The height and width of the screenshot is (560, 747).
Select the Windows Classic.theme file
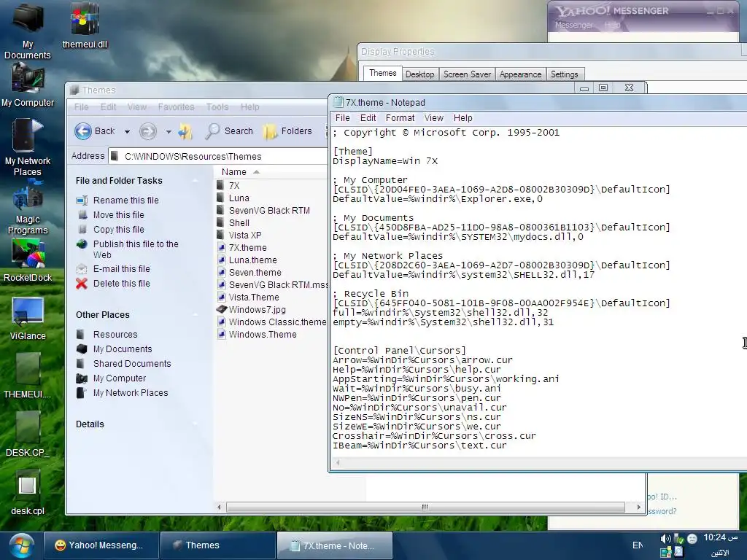click(276, 322)
